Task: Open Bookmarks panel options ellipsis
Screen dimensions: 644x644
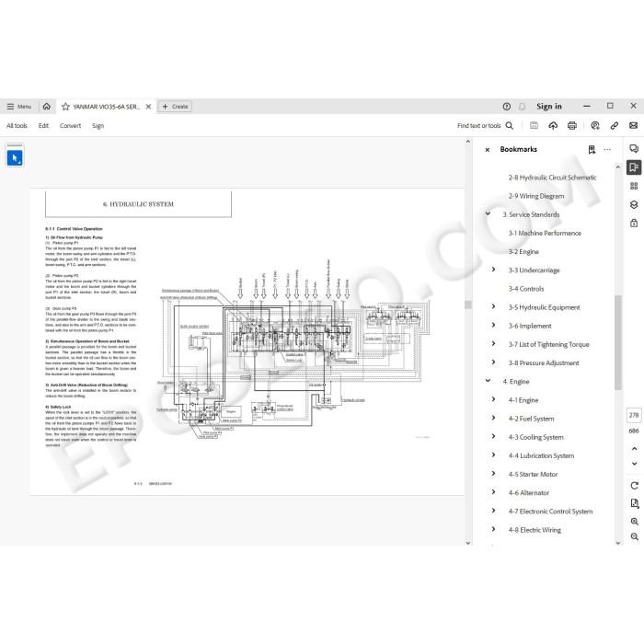Action: 607,149
